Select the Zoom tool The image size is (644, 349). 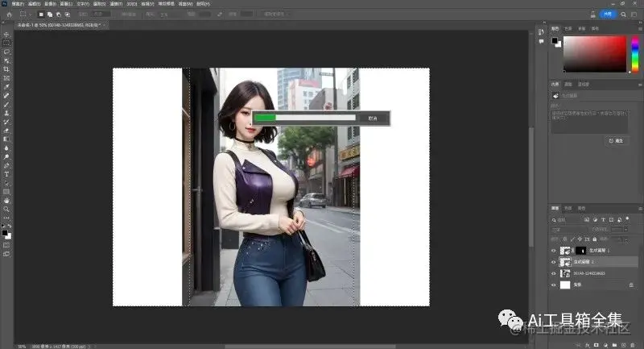[x=6, y=210]
